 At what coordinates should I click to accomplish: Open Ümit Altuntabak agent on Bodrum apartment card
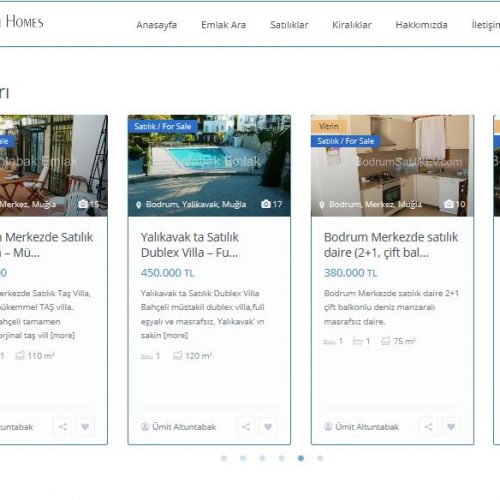[x=367, y=427]
